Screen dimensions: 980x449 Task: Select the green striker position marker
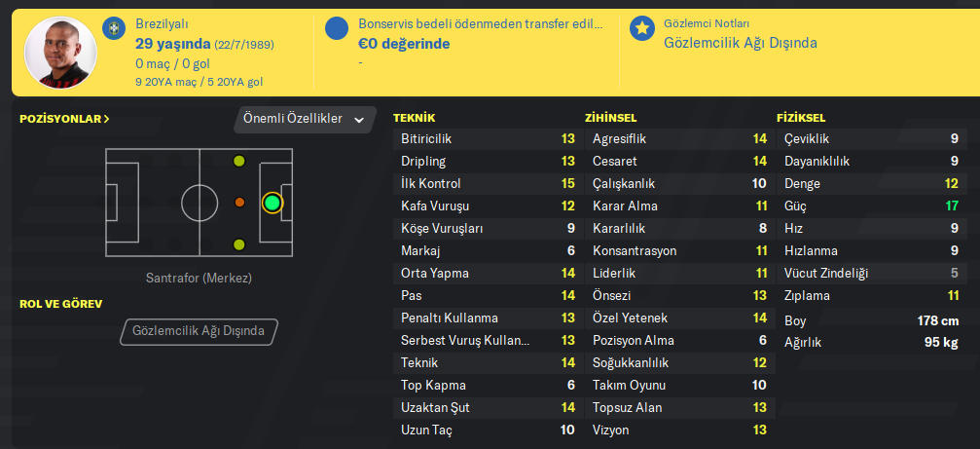tap(272, 203)
